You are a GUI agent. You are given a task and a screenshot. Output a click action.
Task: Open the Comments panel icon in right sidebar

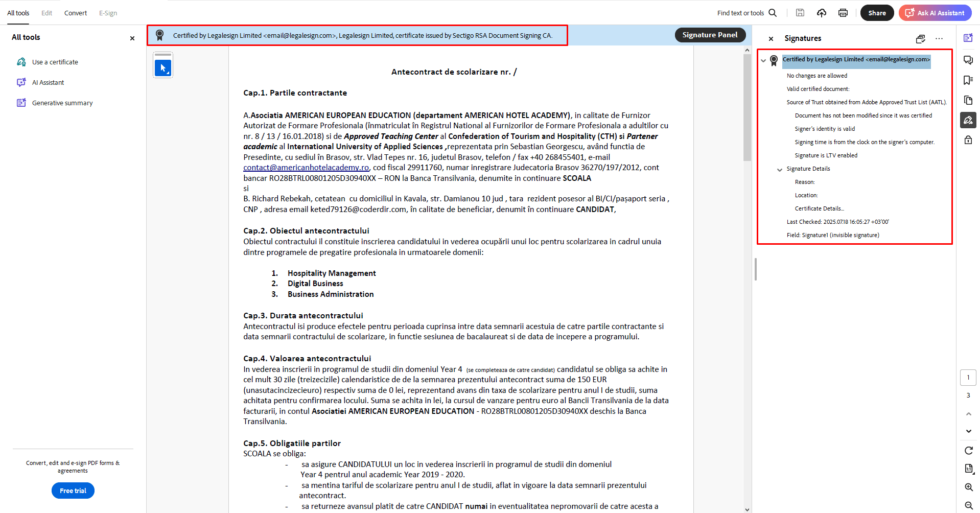click(968, 60)
